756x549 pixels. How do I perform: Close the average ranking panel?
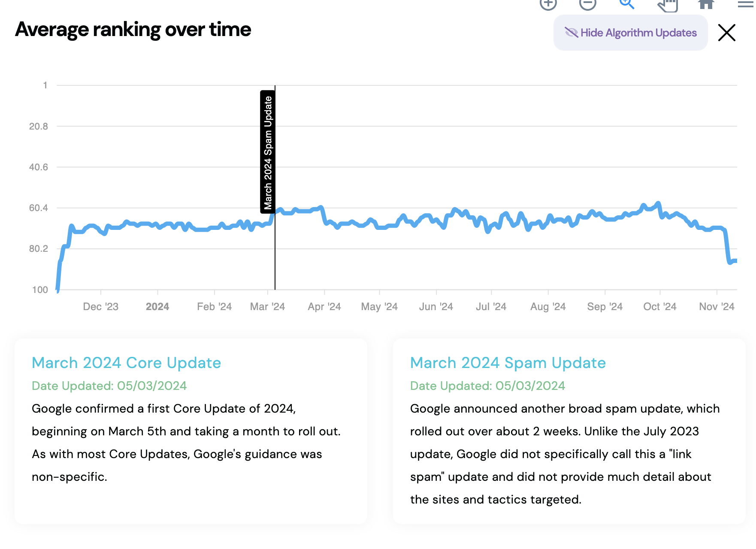(726, 33)
